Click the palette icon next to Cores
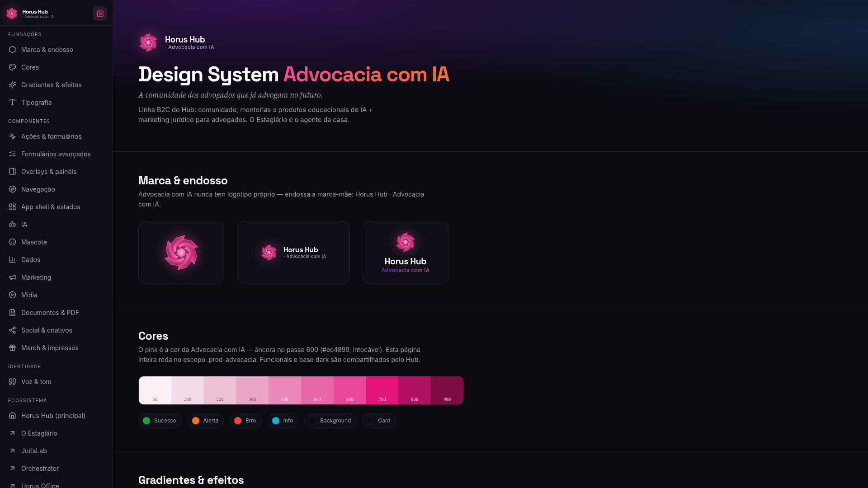Screen dimensions: 868x488 click(12, 67)
